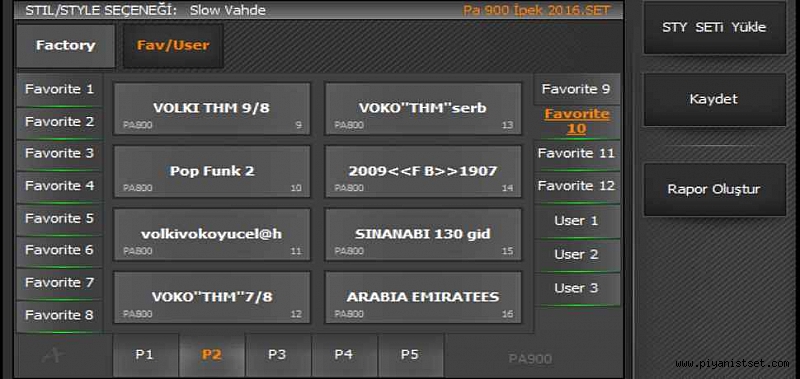Choose the VOKO"THM"7/8 style
800x379 pixels.
click(x=212, y=297)
